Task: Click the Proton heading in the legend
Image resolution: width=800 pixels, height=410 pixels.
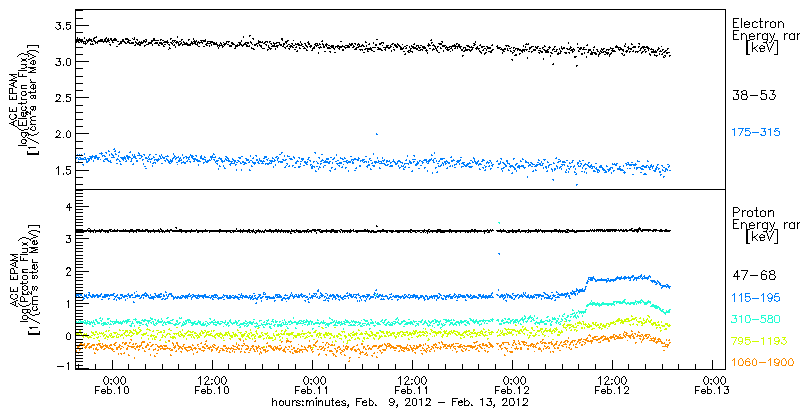Action: (x=753, y=213)
